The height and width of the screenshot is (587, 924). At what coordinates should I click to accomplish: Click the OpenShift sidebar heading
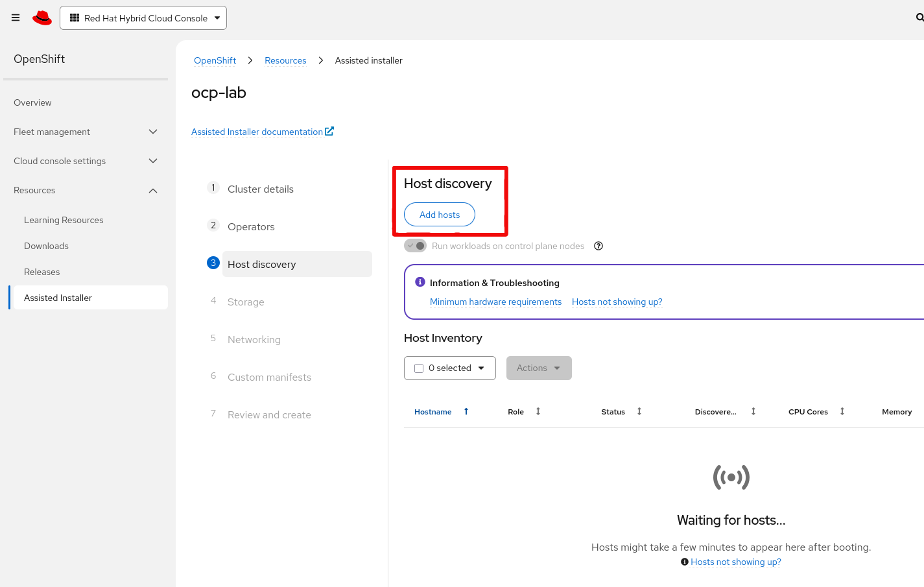[x=39, y=59]
